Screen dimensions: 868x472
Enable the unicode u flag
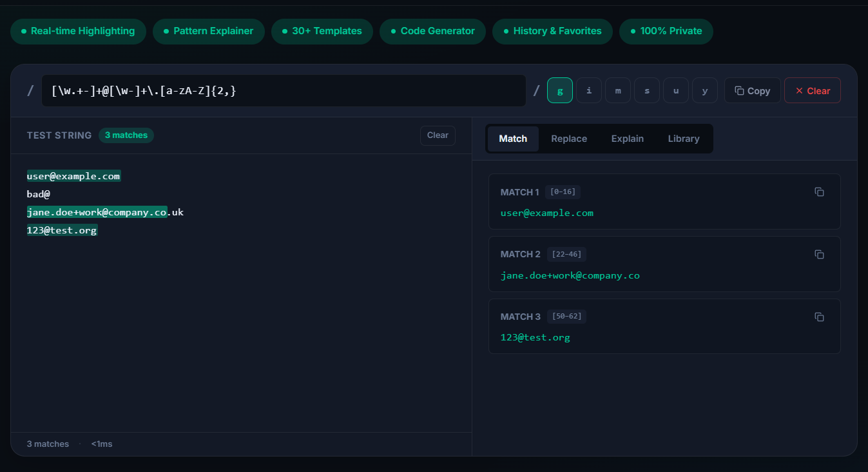tap(675, 90)
